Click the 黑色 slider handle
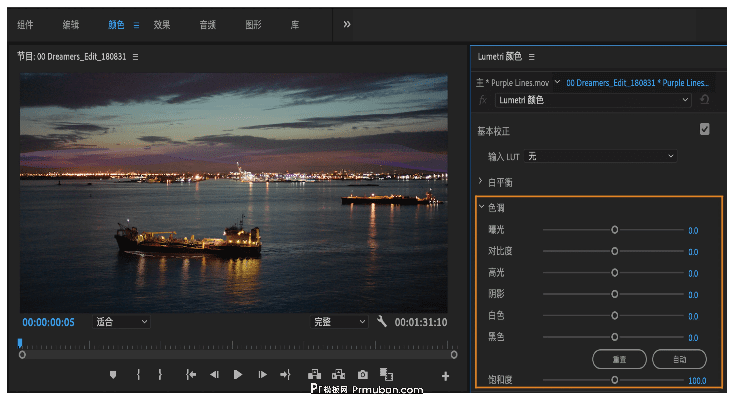 tap(615, 337)
